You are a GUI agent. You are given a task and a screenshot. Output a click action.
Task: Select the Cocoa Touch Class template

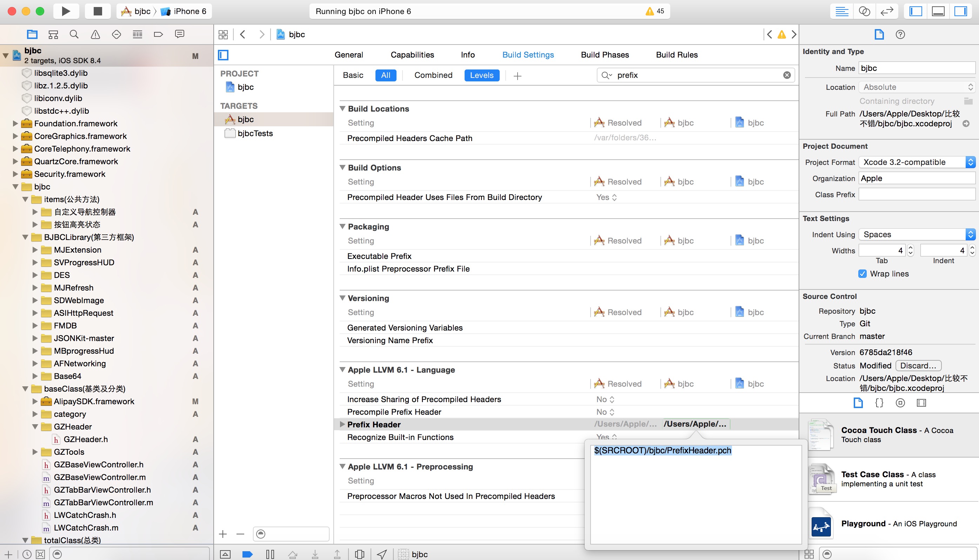(x=889, y=435)
